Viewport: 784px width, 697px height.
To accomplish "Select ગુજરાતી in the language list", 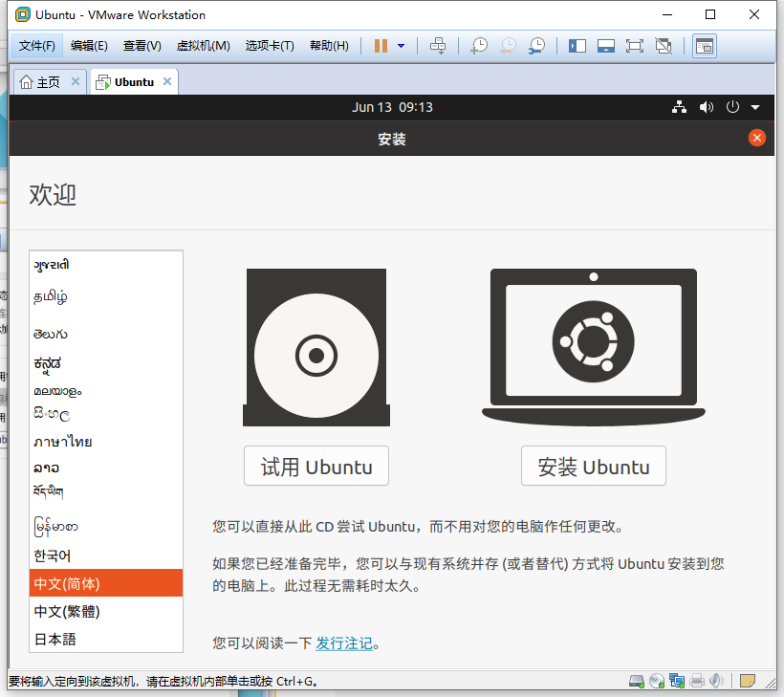I will point(106,265).
